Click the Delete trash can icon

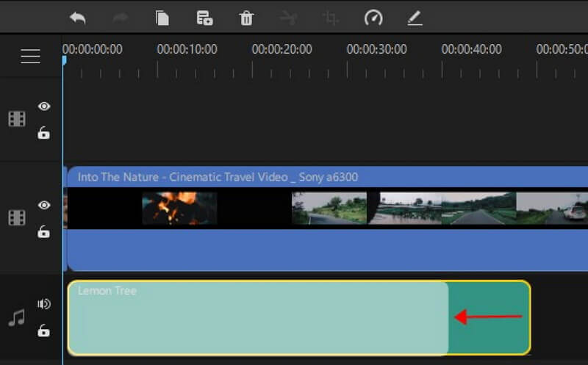coord(246,18)
